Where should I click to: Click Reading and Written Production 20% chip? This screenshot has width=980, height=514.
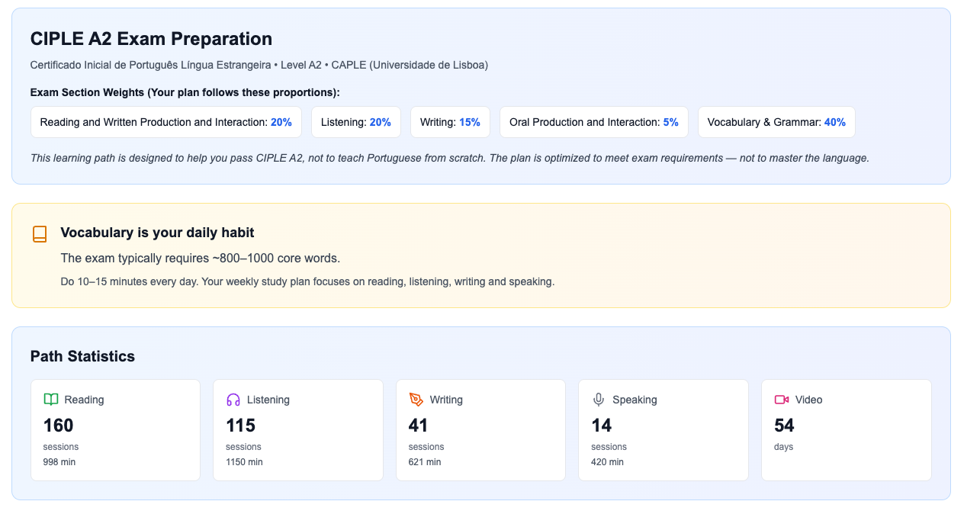coord(165,122)
